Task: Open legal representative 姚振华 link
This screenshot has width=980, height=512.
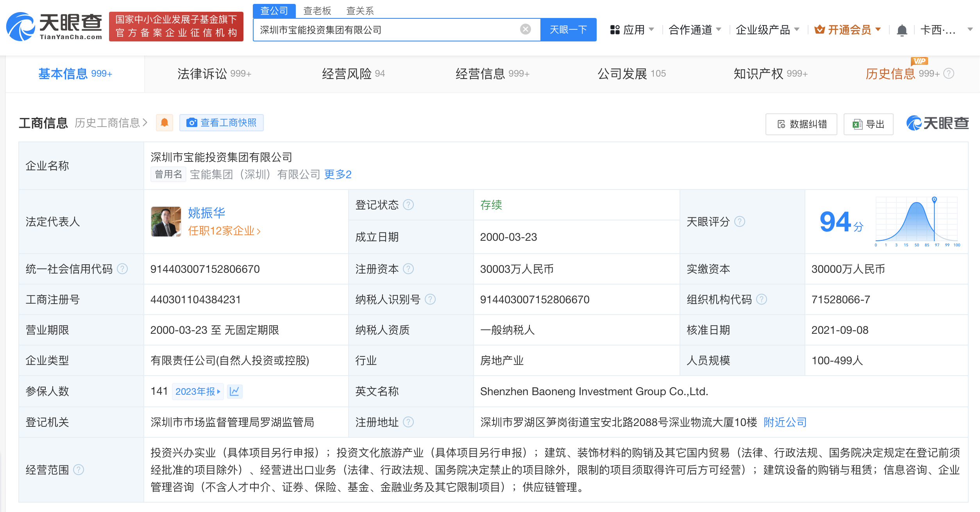Action: 206,213
